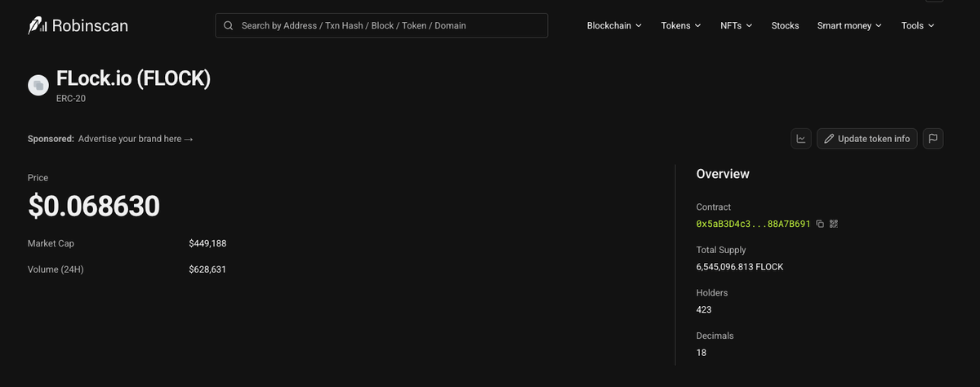Screen dimensions: 980x387
Task: Expand the Smart money menu
Action: 849,25
